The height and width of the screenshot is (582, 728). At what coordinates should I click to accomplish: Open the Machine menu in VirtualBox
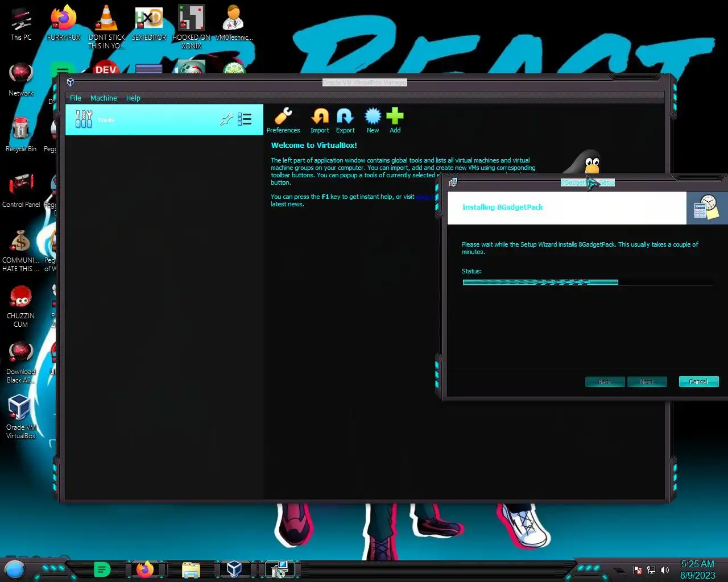[x=104, y=98]
